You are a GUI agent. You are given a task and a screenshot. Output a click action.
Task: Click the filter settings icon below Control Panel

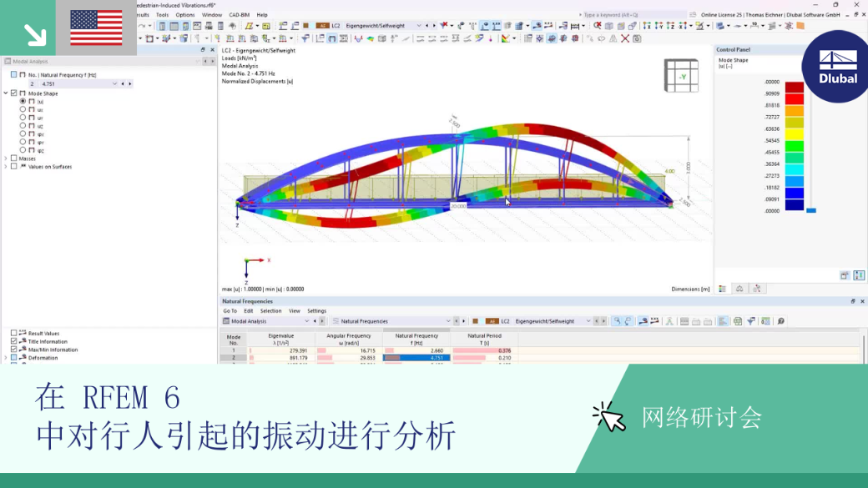click(757, 289)
